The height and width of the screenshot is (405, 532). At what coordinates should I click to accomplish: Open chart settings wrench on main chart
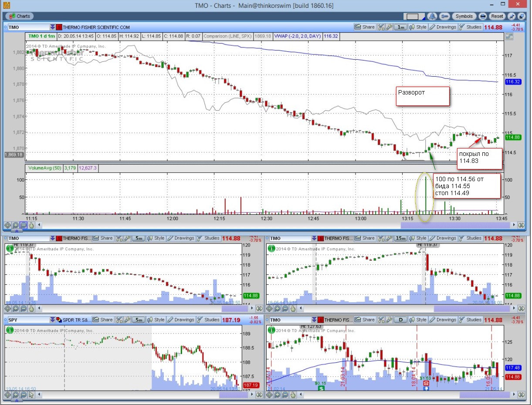click(x=389, y=27)
